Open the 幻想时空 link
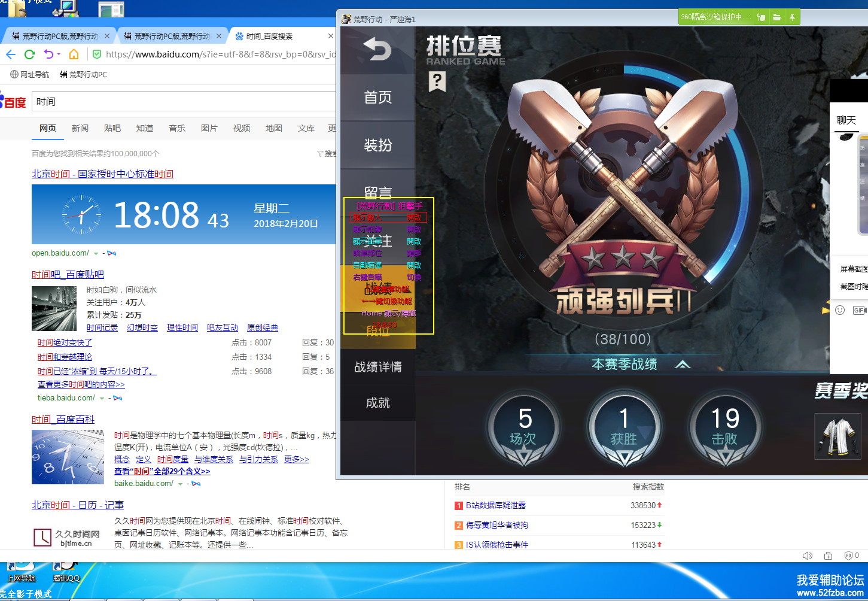 coord(142,327)
